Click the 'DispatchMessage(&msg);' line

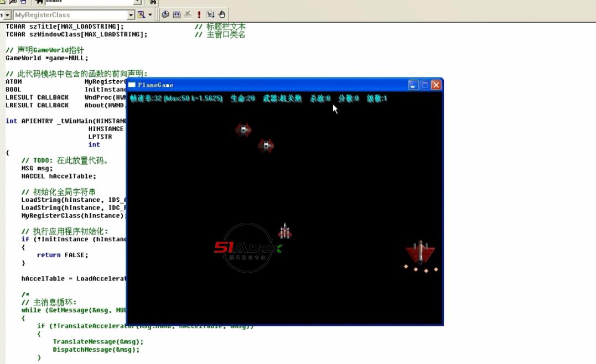coord(96,350)
